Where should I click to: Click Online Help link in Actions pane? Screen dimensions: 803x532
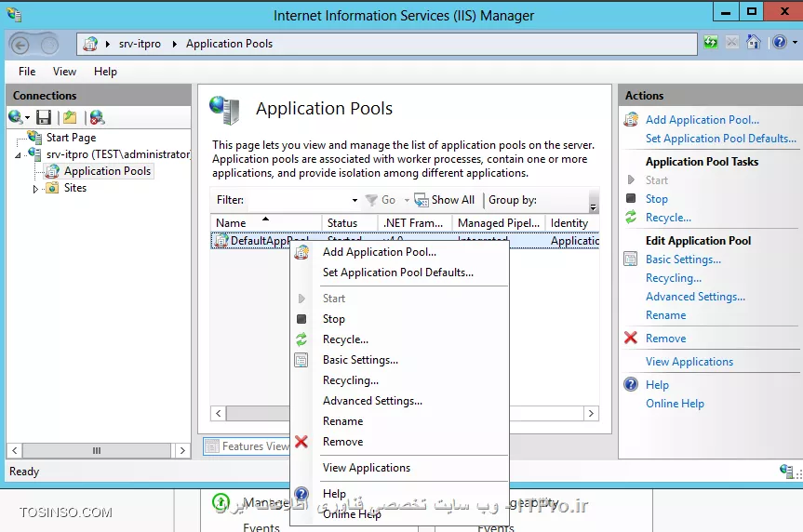click(x=675, y=404)
